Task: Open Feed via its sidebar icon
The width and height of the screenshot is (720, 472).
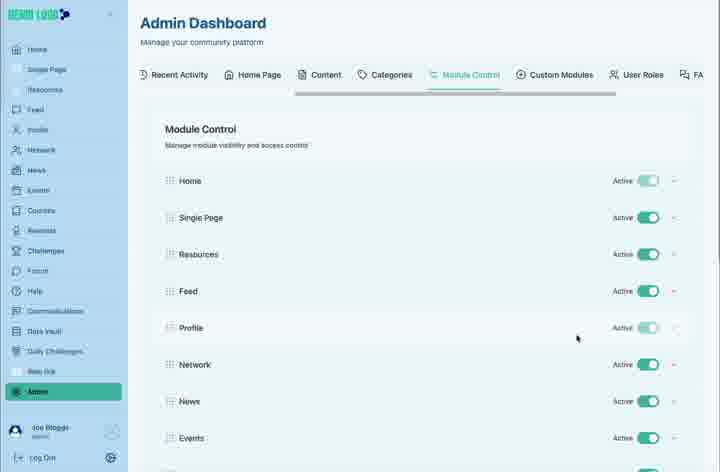Action: pyautogui.click(x=17, y=109)
